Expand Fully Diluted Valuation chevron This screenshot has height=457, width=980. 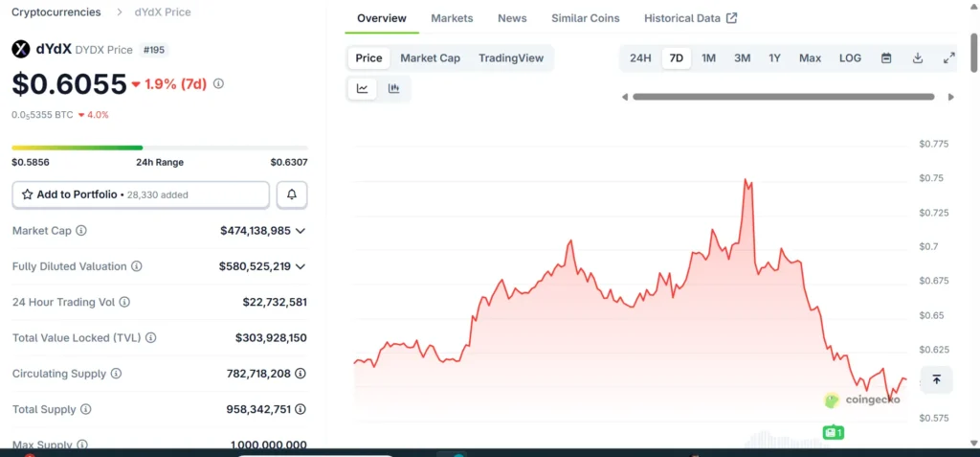pos(301,266)
